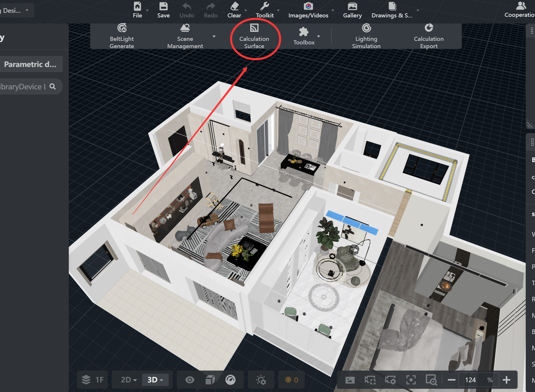Toggle the eye visibility button
This screenshot has width=535, height=392.
pos(190,380)
